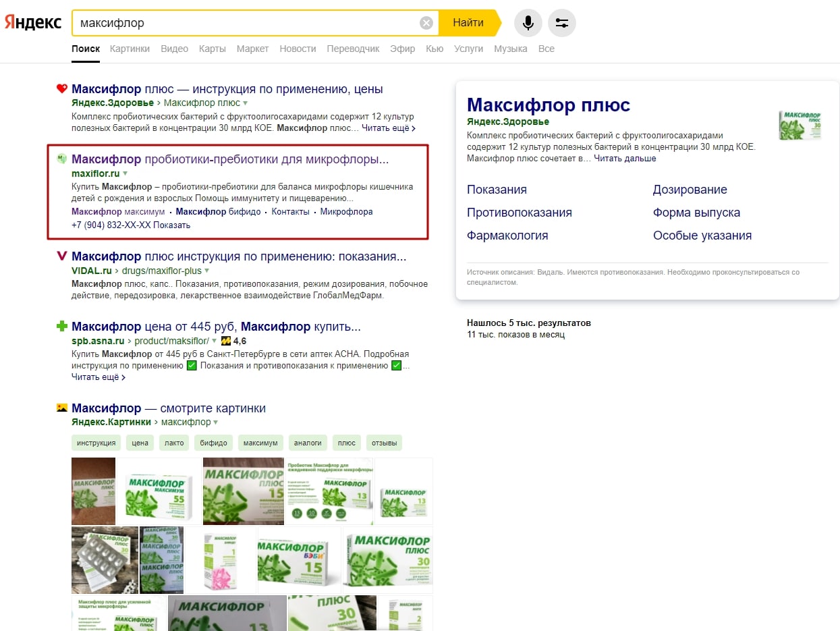The image size is (840, 631).
Task: Switch to the Карты tab
Action: coord(212,49)
